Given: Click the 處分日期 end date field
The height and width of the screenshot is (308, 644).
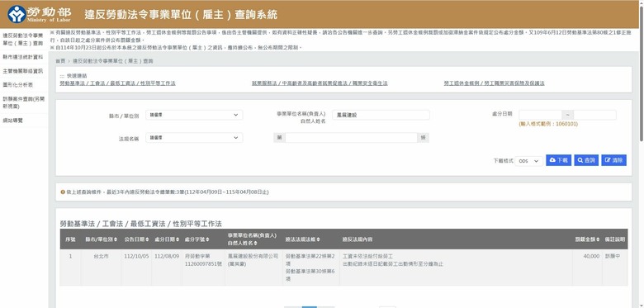Looking at the screenshot, I should 594,115.
